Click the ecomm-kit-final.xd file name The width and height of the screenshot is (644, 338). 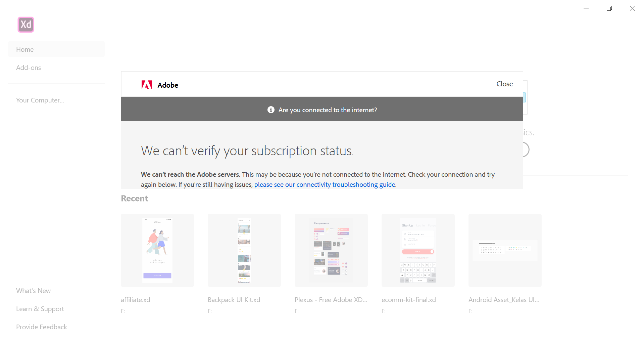(x=409, y=300)
